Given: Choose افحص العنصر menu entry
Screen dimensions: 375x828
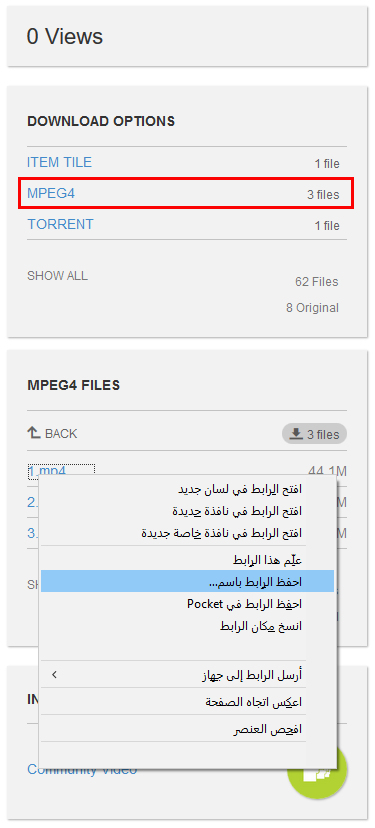Looking at the screenshot, I should tap(268, 730).
